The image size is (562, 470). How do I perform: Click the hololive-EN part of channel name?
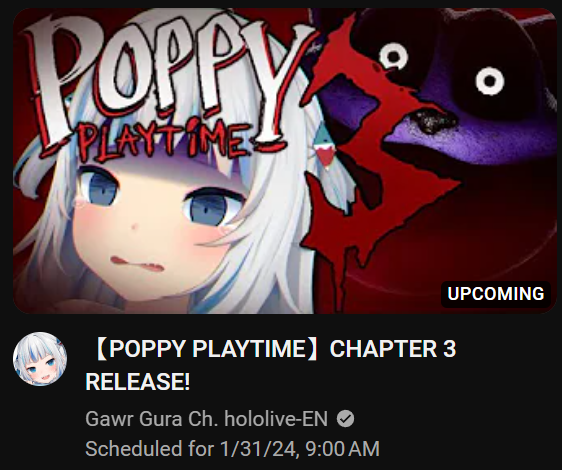(x=276, y=419)
